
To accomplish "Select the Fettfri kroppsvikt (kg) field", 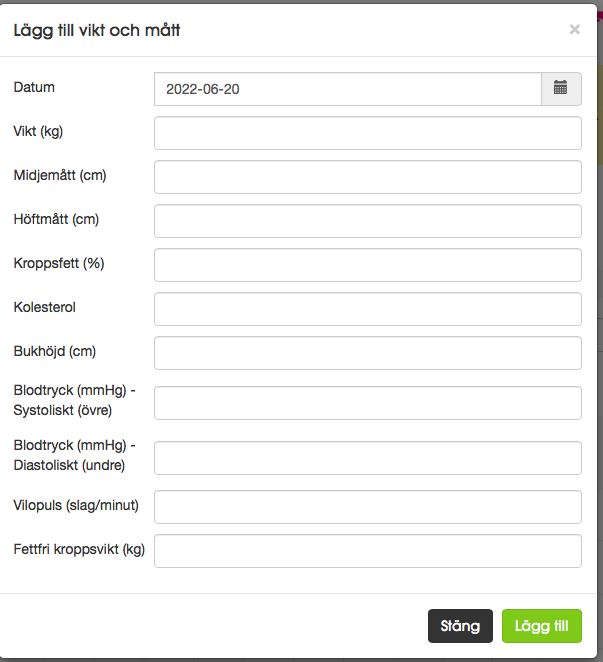I will point(368,551).
